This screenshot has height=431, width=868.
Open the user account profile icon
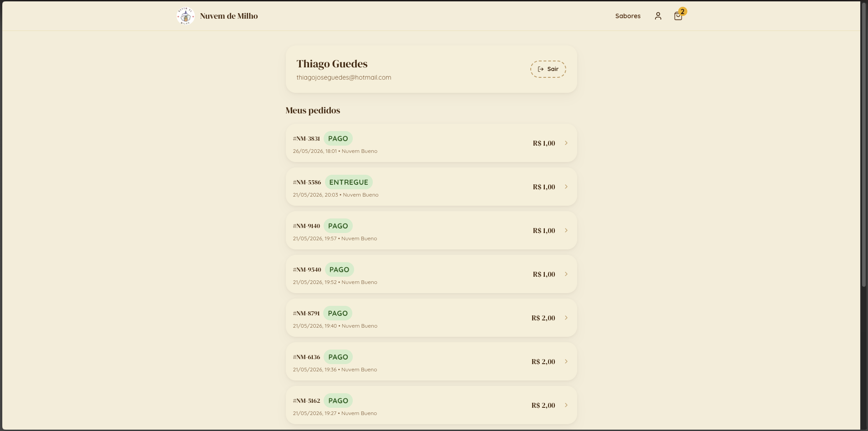click(x=658, y=16)
